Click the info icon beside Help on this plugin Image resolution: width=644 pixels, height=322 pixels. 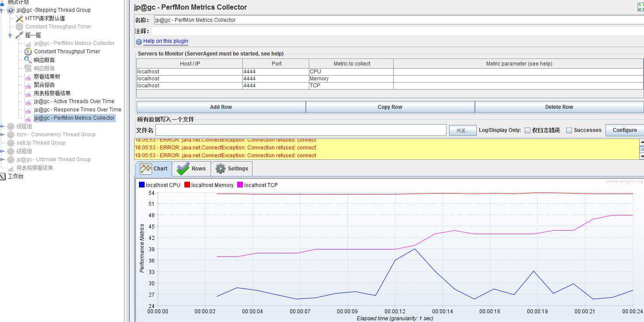[139, 42]
